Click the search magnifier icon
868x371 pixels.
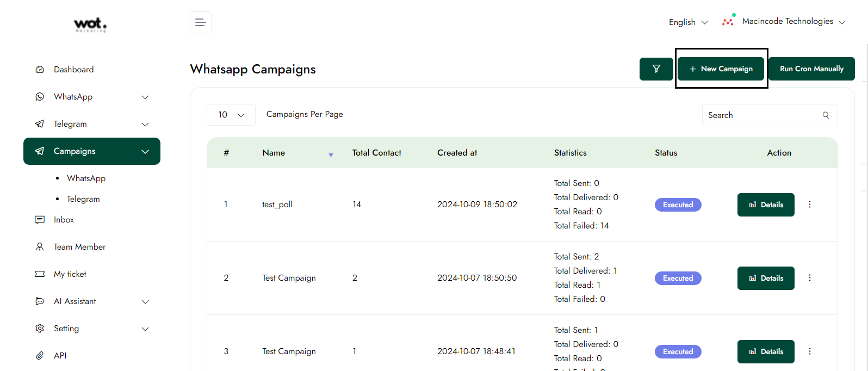pos(826,115)
